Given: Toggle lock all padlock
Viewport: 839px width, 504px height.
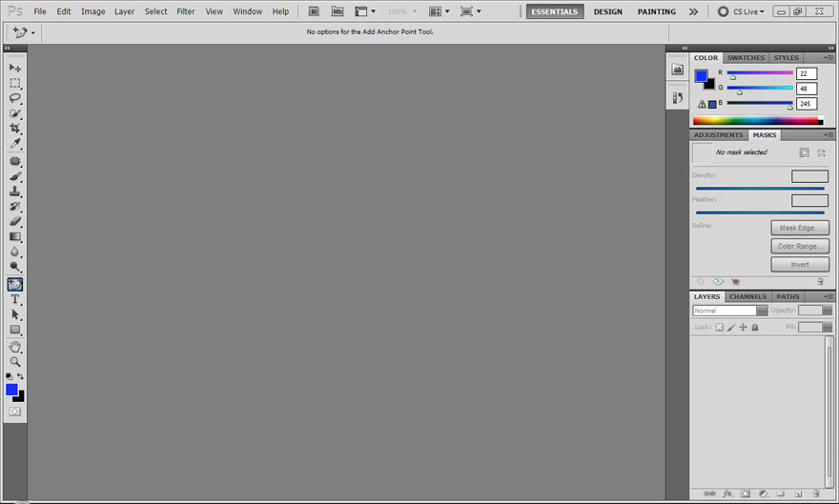Looking at the screenshot, I should (754, 327).
